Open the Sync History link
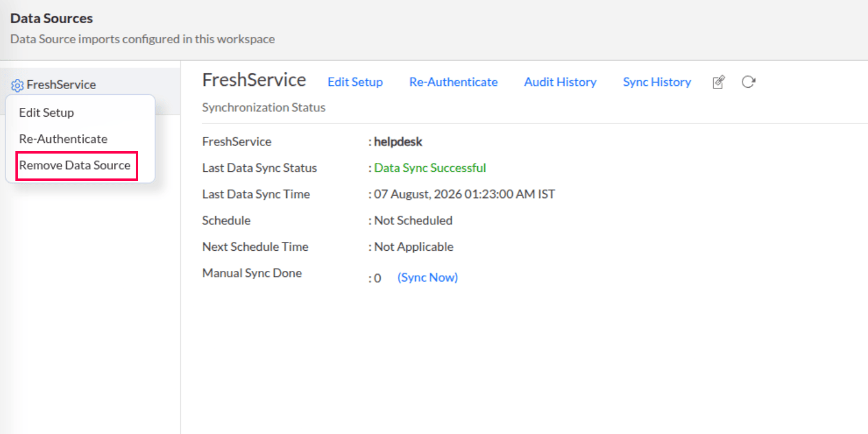Image resolution: width=868 pixels, height=434 pixels. tap(657, 82)
